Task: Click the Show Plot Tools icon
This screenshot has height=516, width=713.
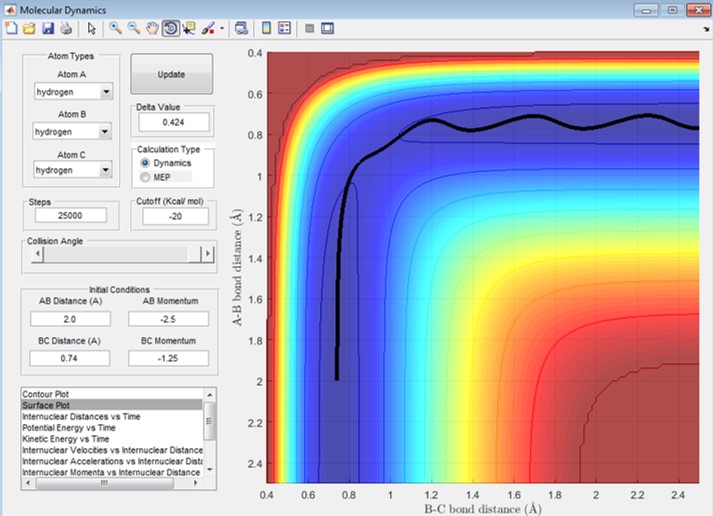Action: click(x=327, y=28)
